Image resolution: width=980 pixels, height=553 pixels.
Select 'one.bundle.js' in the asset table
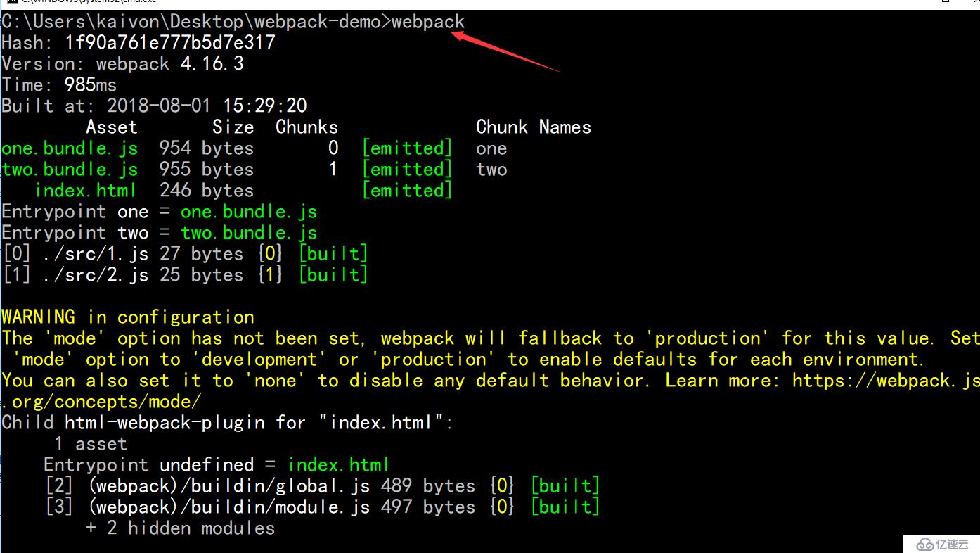tap(70, 148)
